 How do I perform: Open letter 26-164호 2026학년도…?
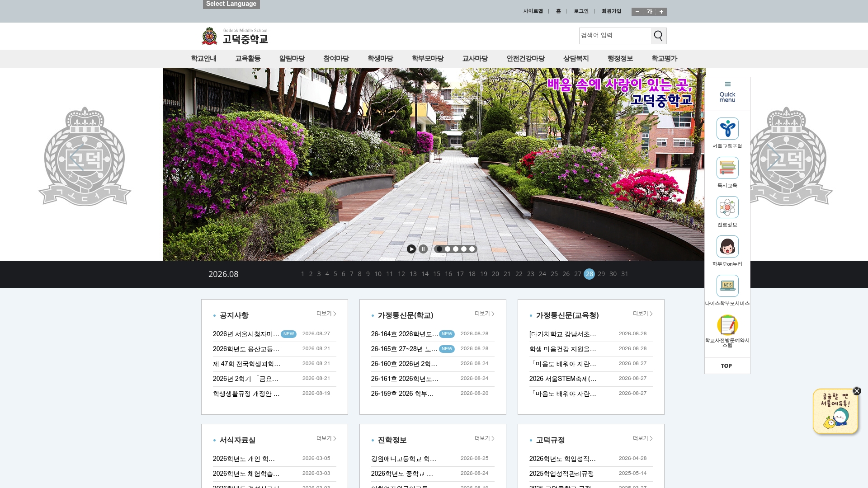coord(405,334)
